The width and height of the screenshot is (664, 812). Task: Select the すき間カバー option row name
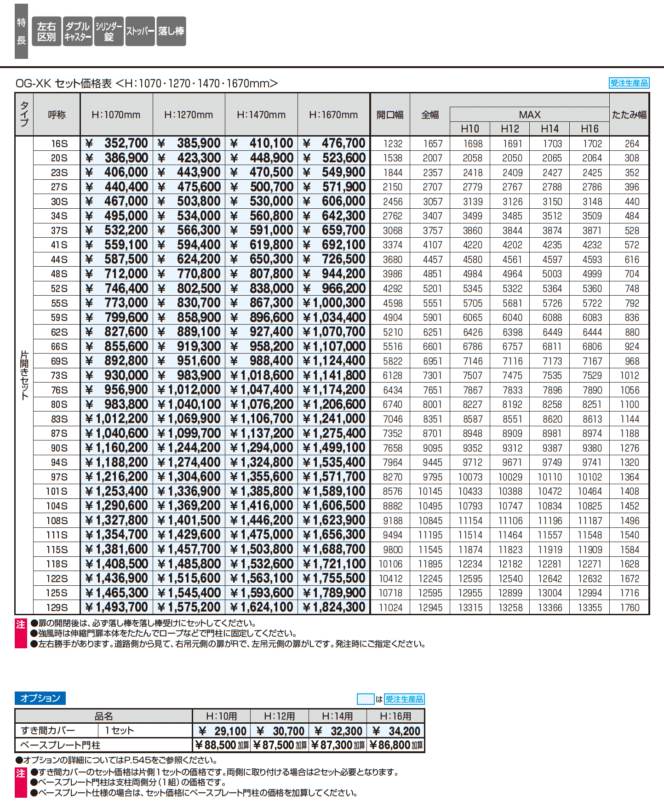click(48, 730)
